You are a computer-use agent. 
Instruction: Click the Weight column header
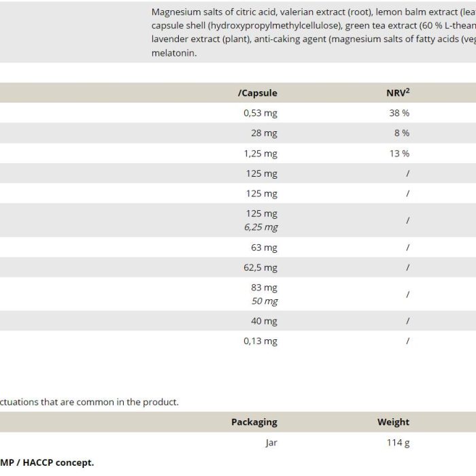point(393,422)
